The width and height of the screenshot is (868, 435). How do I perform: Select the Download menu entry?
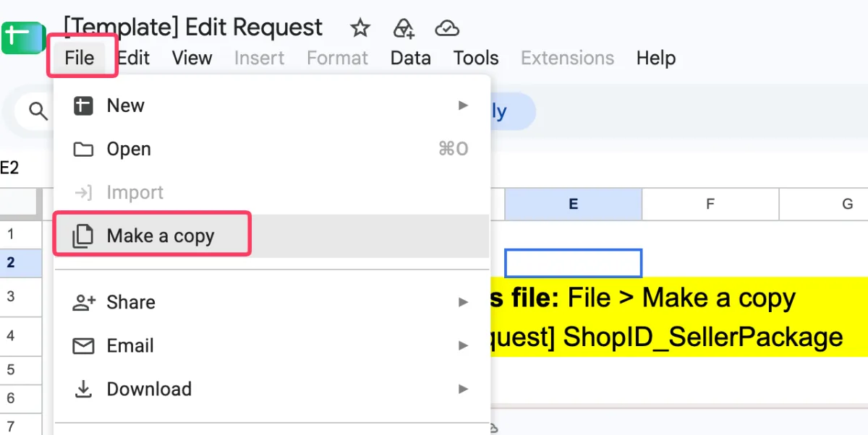pyautogui.click(x=272, y=389)
